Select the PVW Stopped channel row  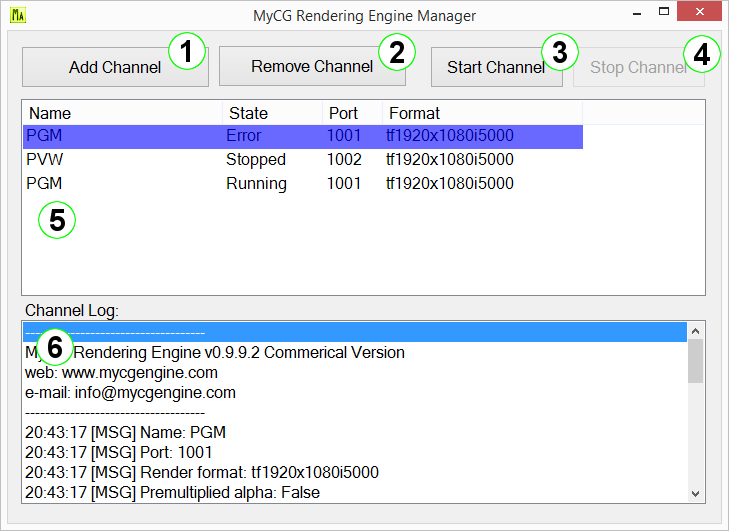click(300, 160)
